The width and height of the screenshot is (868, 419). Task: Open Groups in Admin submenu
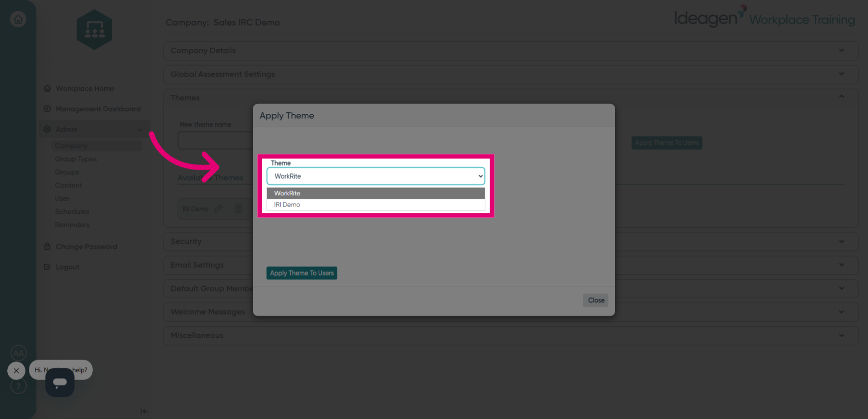pyautogui.click(x=67, y=172)
